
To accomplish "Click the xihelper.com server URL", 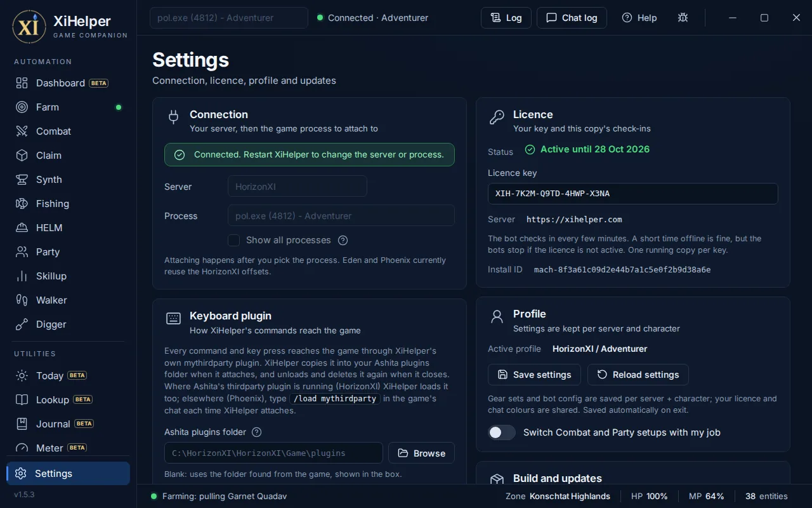I will [574, 219].
